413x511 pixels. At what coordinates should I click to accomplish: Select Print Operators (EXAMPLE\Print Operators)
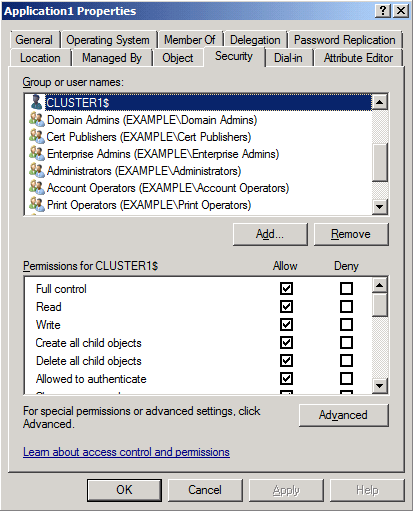tap(149, 205)
